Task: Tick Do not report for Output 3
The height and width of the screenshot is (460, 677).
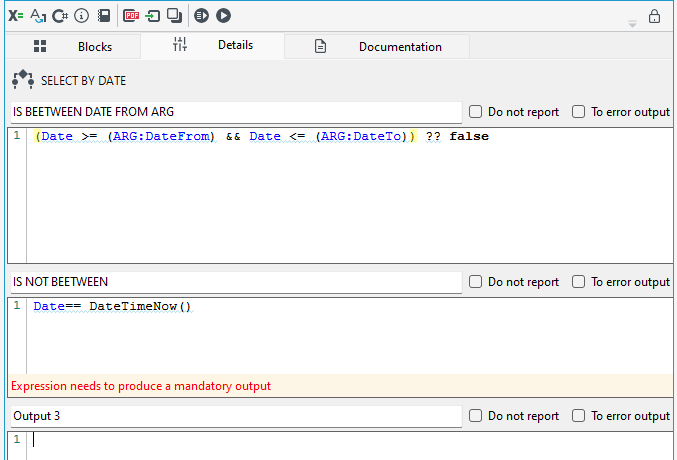Action: [475, 416]
